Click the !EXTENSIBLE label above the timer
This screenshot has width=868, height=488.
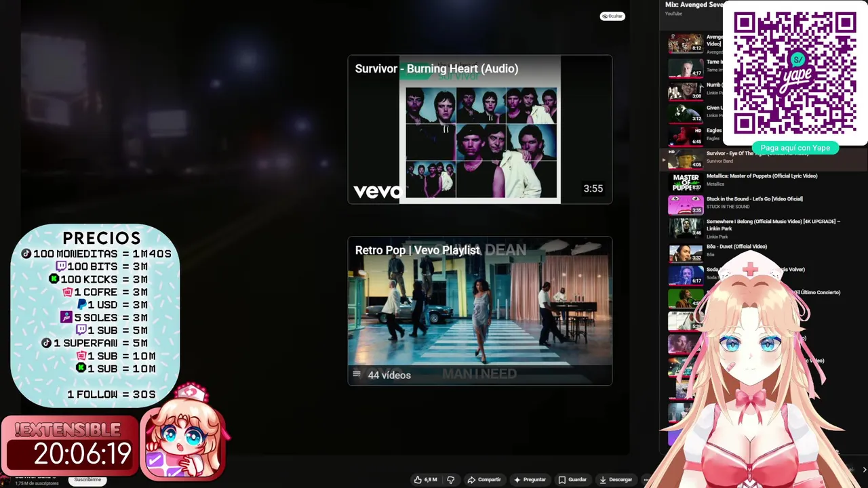click(66, 430)
